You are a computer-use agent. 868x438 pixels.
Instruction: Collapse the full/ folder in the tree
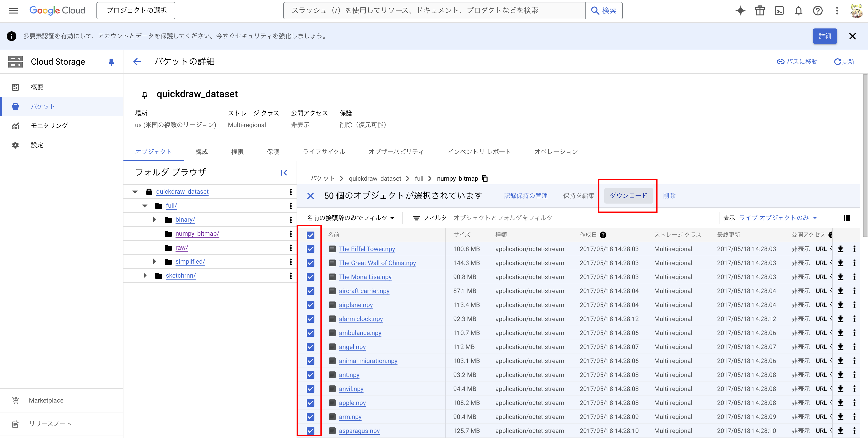tap(145, 205)
